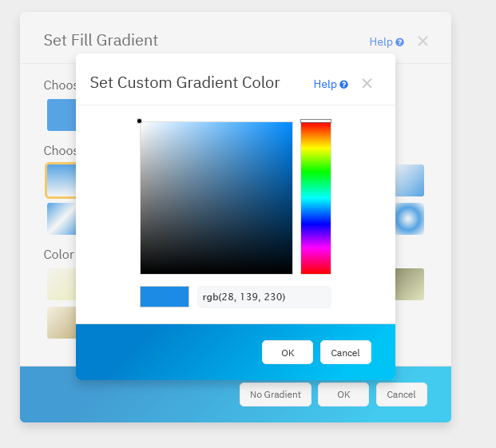Pick a color in the saturation square
496x448 pixels.
(x=216, y=198)
